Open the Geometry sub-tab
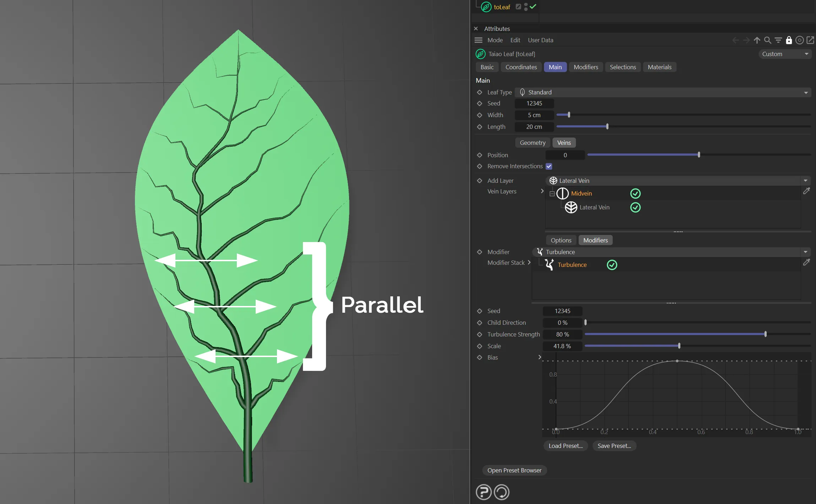This screenshot has height=504, width=816. [x=532, y=143]
